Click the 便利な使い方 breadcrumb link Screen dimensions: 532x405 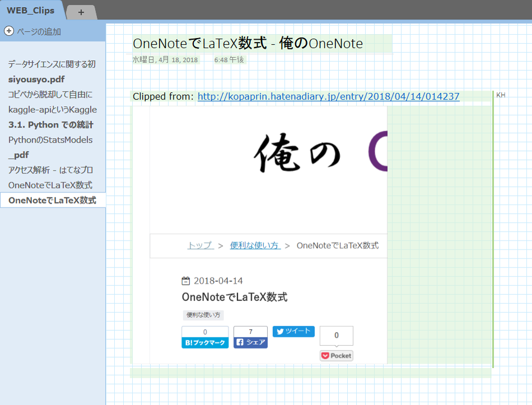pyautogui.click(x=255, y=246)
